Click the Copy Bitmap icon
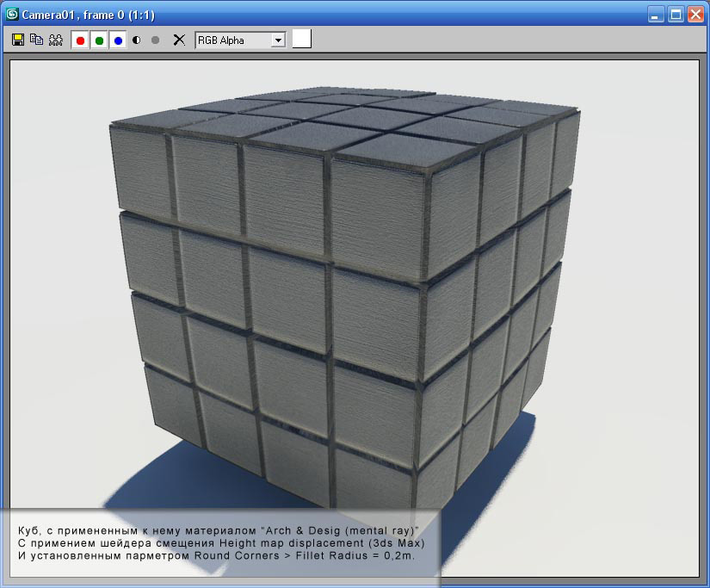 36,40
